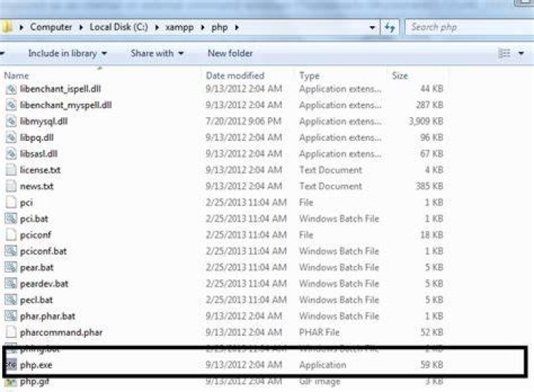Click the Application type of php.exe
Screen dimensions: 534x392
pyautogui.click(x=323, y=365)
